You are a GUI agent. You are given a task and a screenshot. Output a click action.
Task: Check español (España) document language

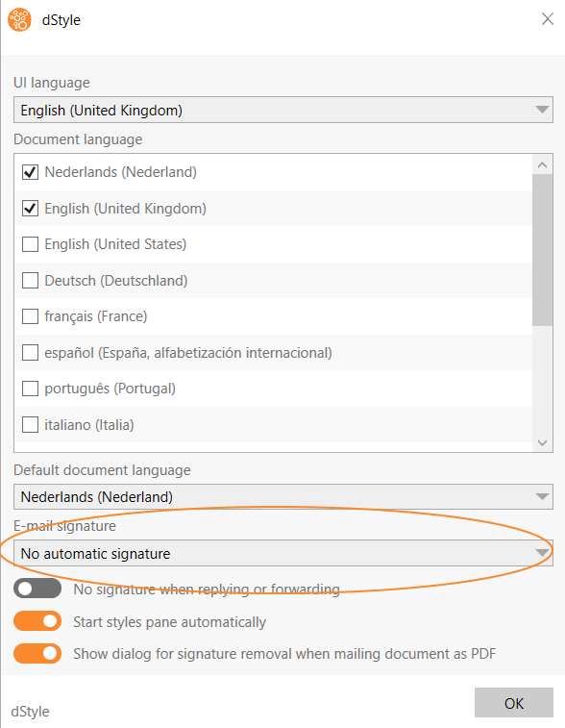[x=30, y=353]
